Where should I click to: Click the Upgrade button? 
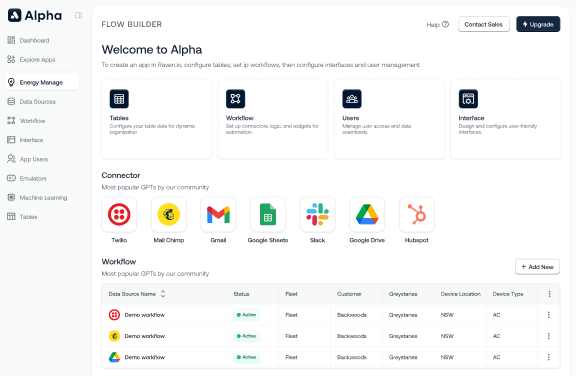click(538, 24)
